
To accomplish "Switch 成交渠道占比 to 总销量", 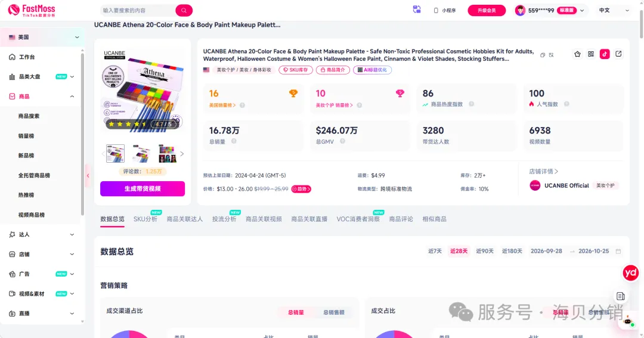I will 296,312.
